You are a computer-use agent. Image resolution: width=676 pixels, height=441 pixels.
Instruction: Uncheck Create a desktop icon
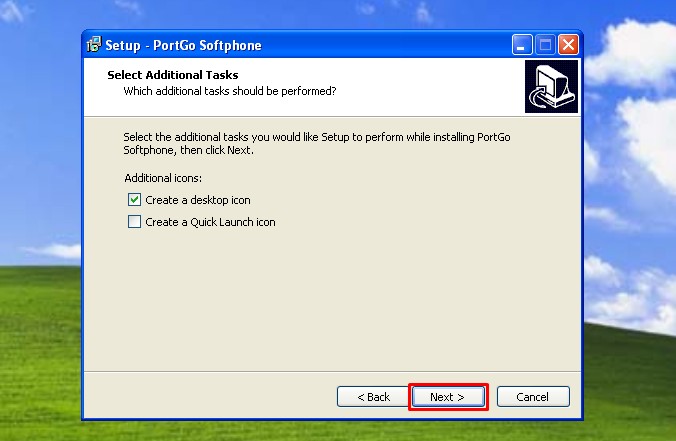pyautogui.click(x=134, y=200)
